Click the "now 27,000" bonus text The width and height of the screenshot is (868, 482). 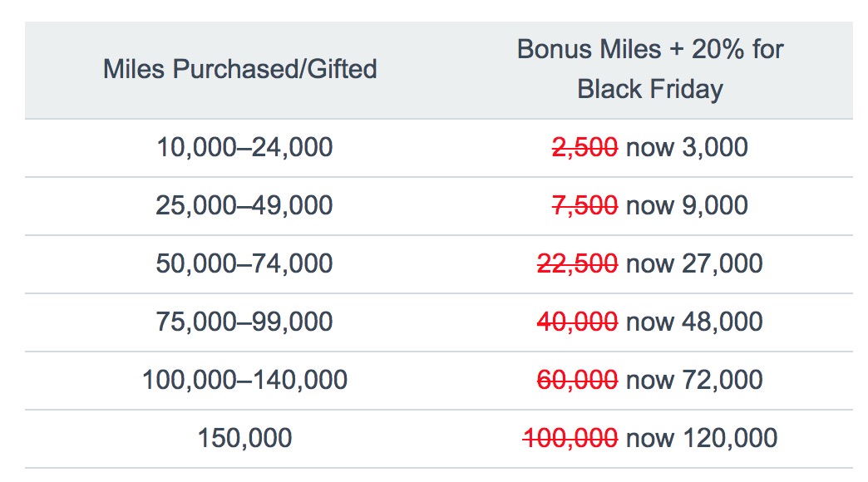click(694, 263)
